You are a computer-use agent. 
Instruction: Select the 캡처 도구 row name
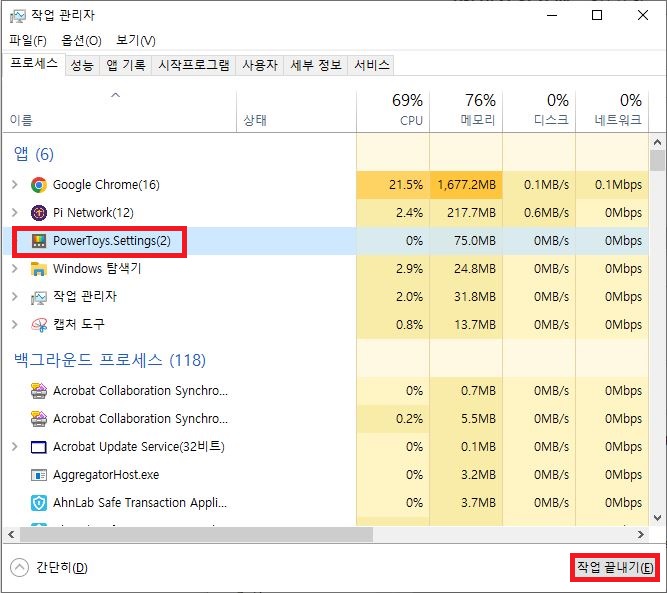[79, 325]
